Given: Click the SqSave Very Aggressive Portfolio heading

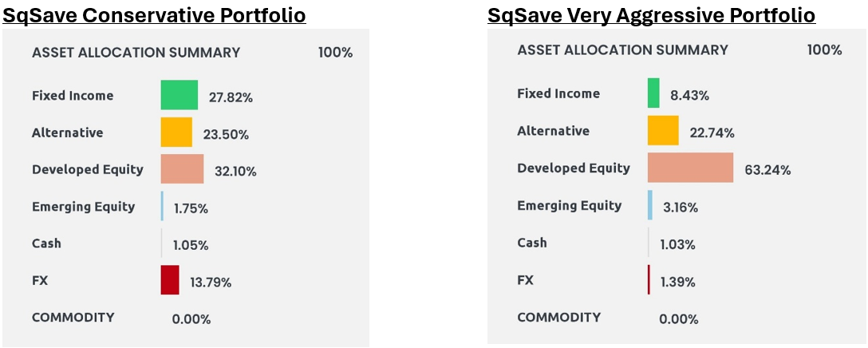Looking at the screenshot, I should pyautogui.click(x=651, y=14).
